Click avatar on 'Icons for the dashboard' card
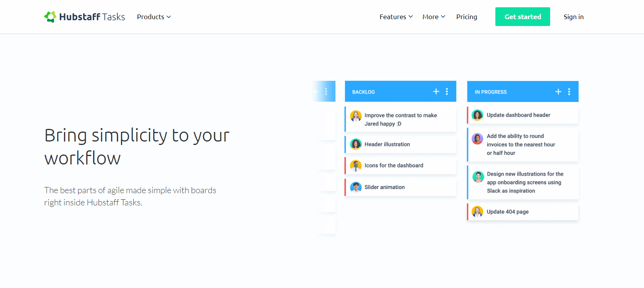This screenshot has height=288, width=644. point(356,166)
